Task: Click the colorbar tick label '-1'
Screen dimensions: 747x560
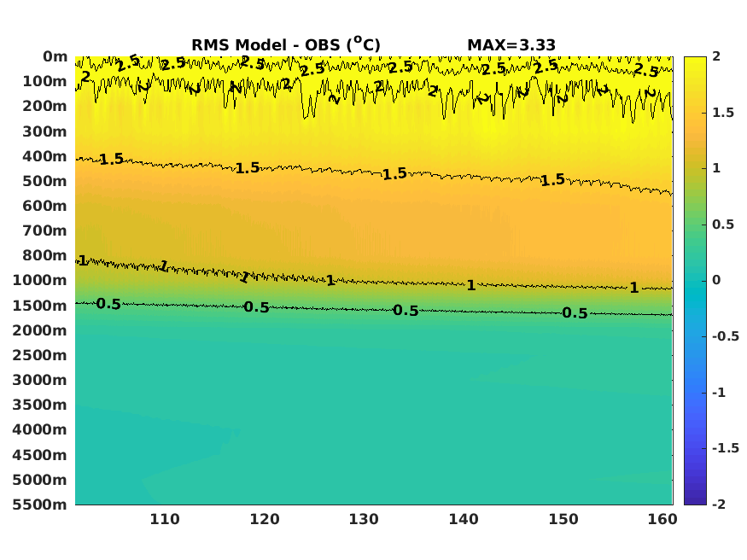Action: point(719,393)
